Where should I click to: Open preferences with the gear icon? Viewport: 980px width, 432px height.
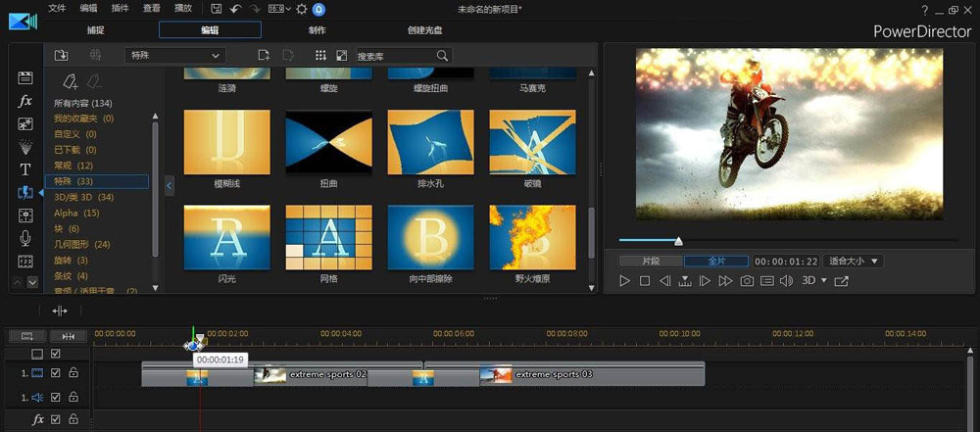tap(301, 9)
